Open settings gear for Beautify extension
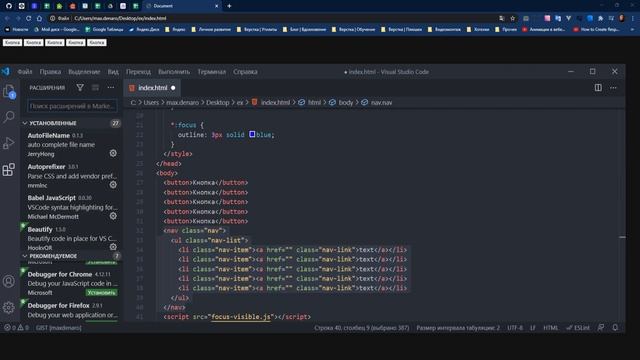 113,247
